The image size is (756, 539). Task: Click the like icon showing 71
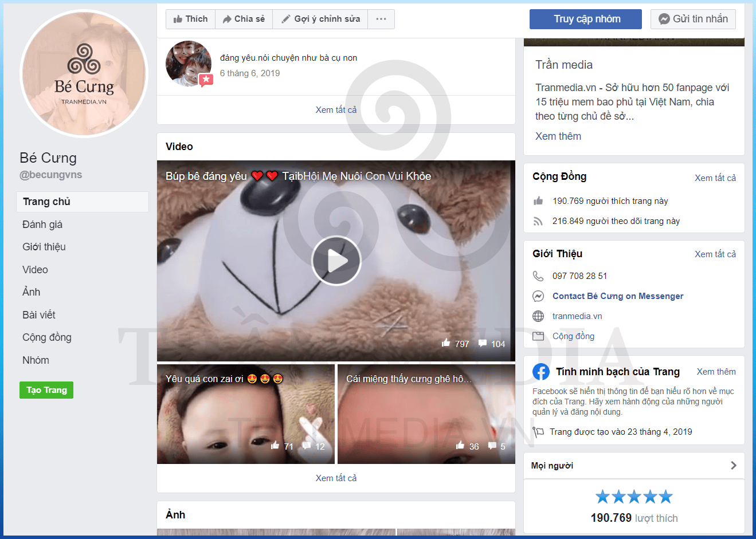click(x=275, y=446)
